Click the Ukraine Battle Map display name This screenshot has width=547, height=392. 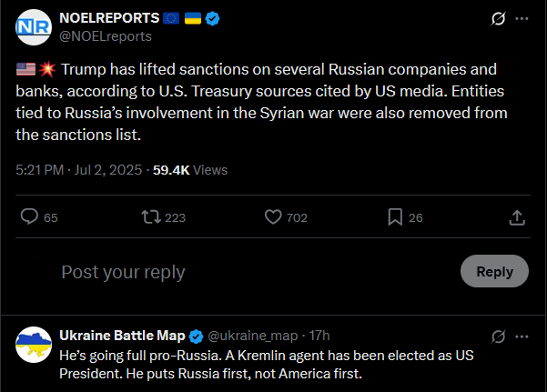click(122, 336)
